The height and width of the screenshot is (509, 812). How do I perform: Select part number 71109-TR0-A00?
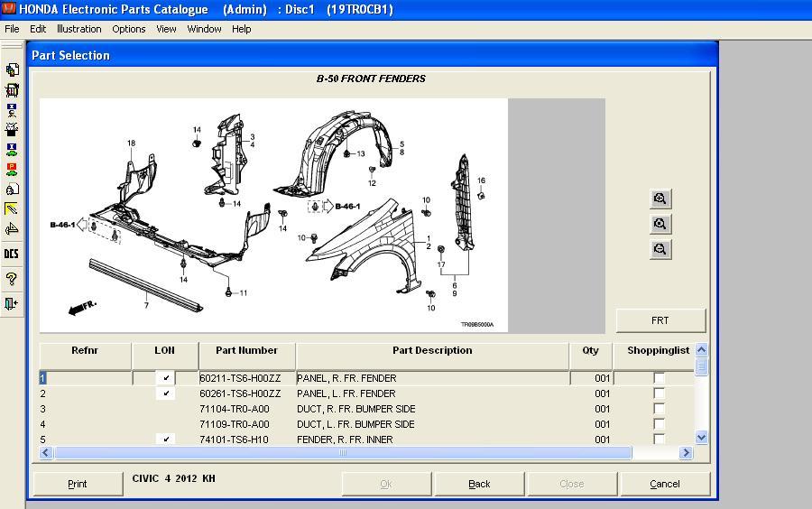[x=235, y=424]
